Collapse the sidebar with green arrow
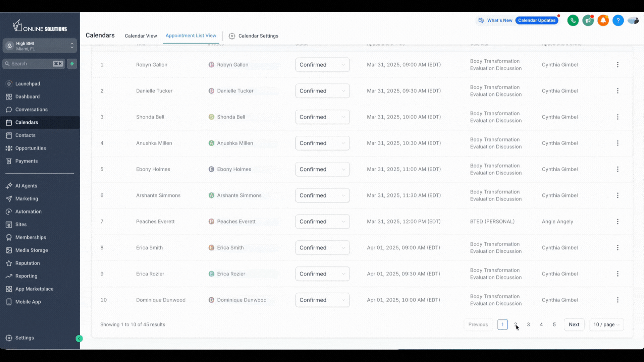Screen dimensions: 644x362 79,339
